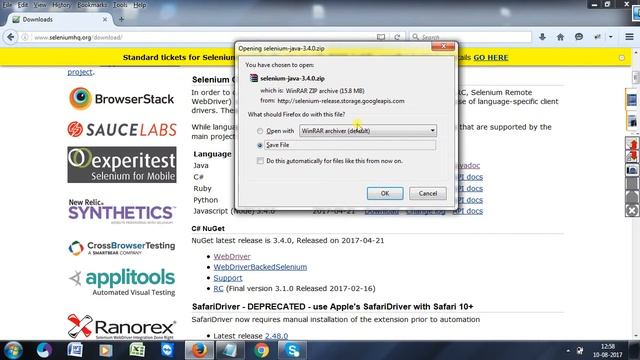Open API docs link in Javascript row
Image resolution: width=640 pixels, height=360 pixels.
click(468, 211)
